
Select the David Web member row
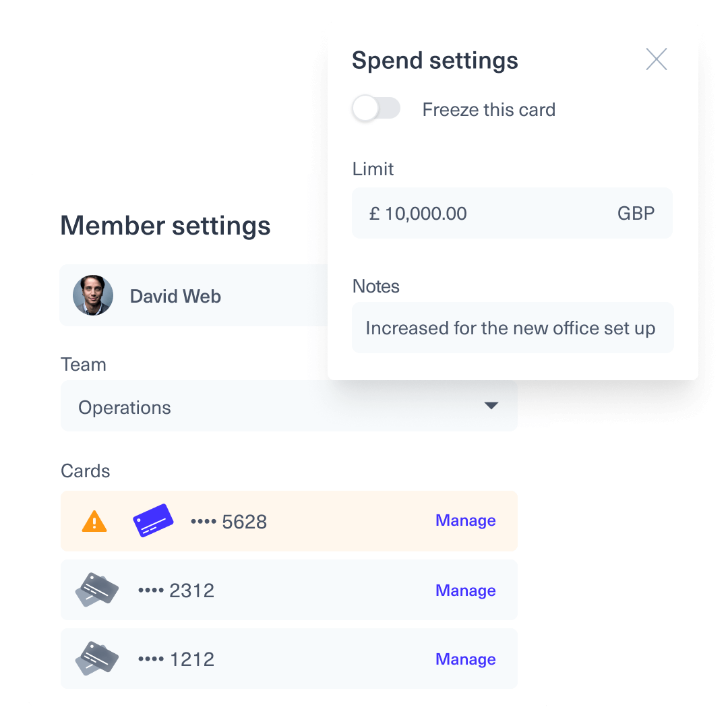pos(194,295)
